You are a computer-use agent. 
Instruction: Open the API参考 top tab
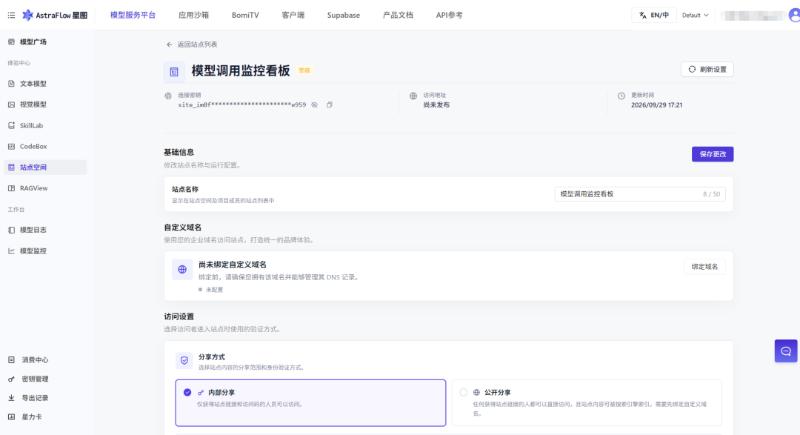(x=449, y=15)
